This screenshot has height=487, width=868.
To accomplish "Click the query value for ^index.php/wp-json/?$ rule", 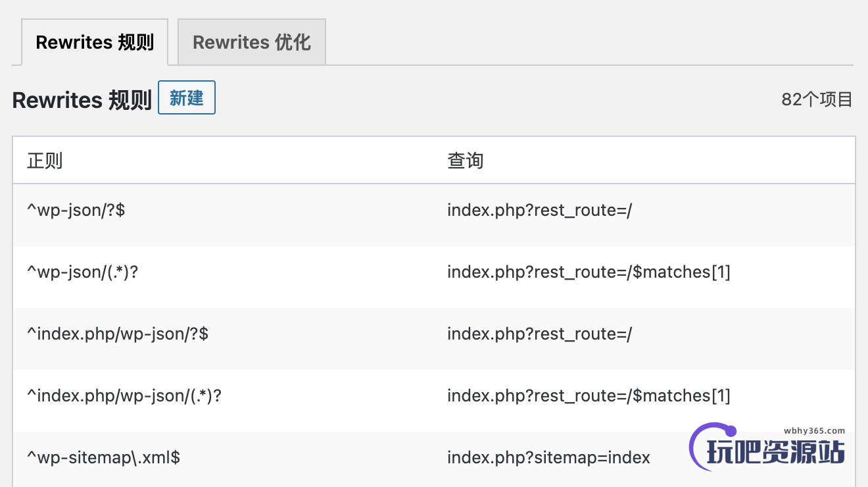I will point(539,334).
